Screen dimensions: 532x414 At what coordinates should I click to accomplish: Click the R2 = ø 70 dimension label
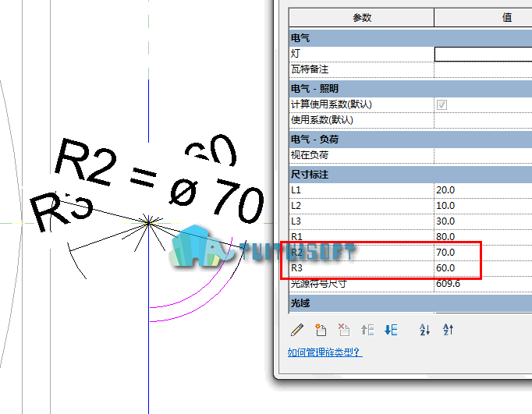159,180
